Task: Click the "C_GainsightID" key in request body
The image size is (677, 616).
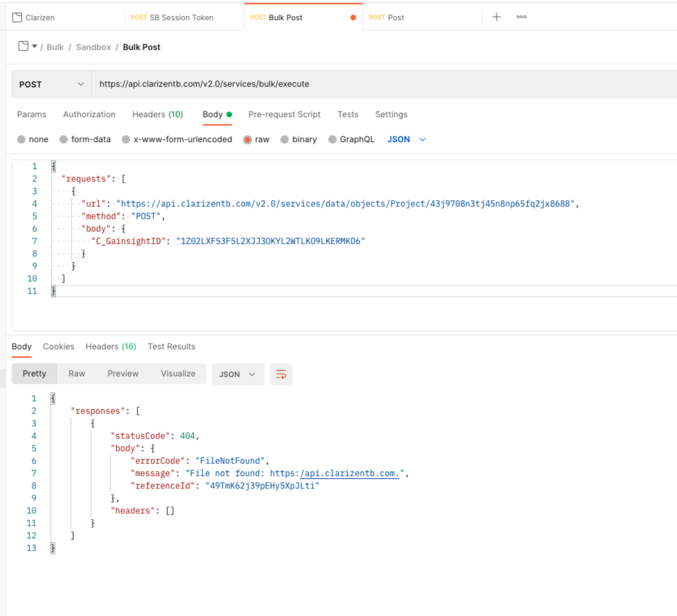Action: pos(128,241)
